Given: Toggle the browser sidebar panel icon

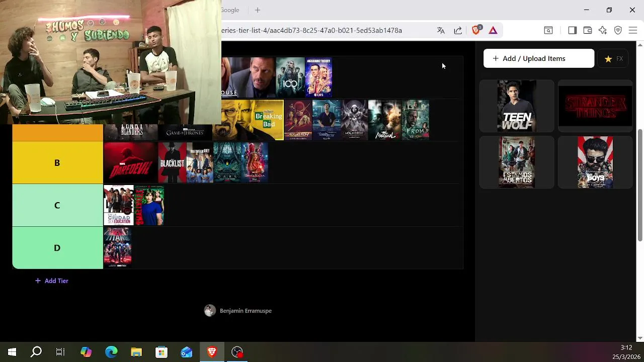Looking at the screenshot, I should (572, 30).
